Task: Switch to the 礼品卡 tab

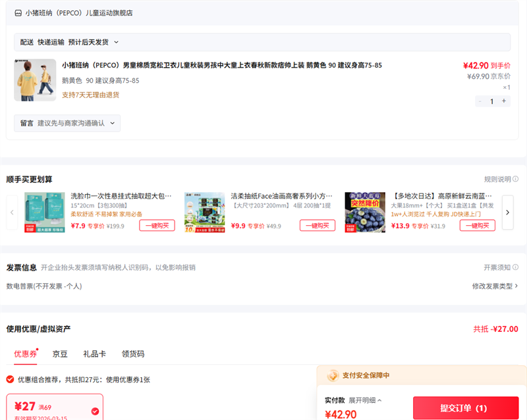Action: [94, 354]
